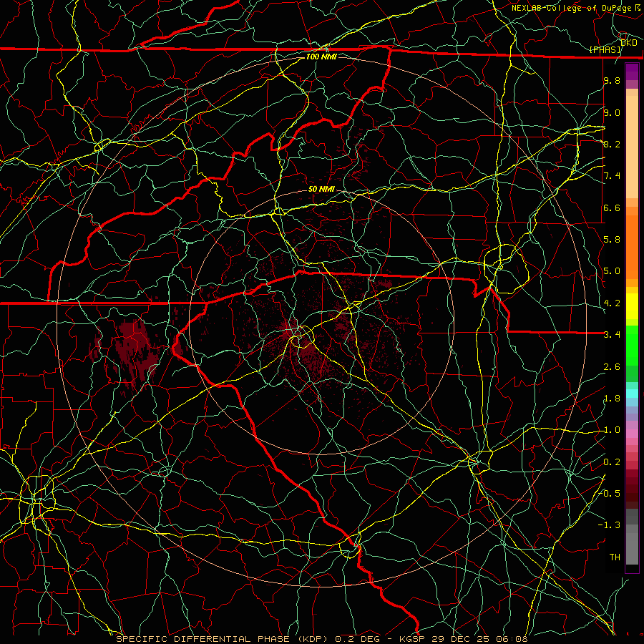
Task: Select the 6.6 value on the scale
Action: (x=612, y=208)
